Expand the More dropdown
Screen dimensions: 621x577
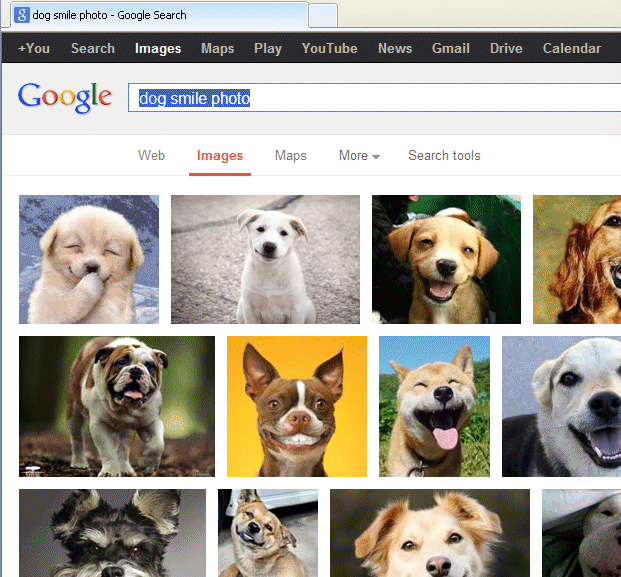click(x=359, y=155)
